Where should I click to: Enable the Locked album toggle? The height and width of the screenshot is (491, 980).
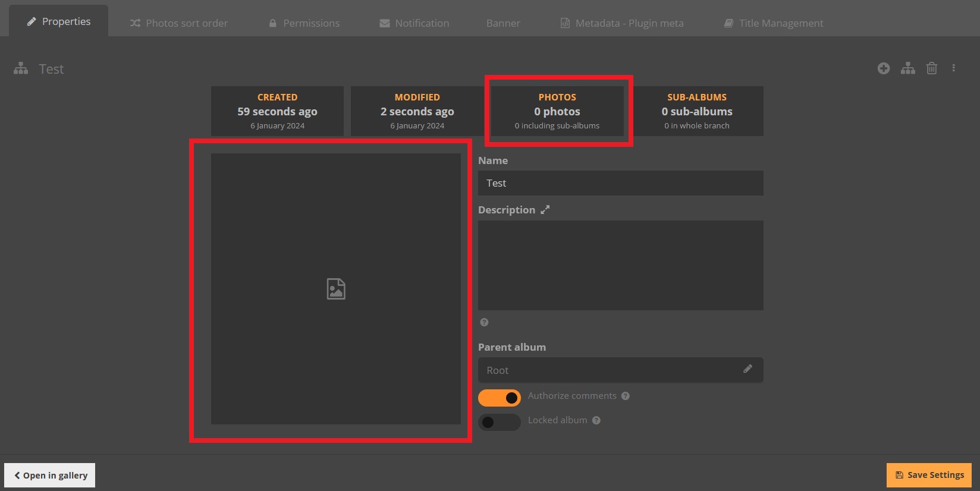500,422
